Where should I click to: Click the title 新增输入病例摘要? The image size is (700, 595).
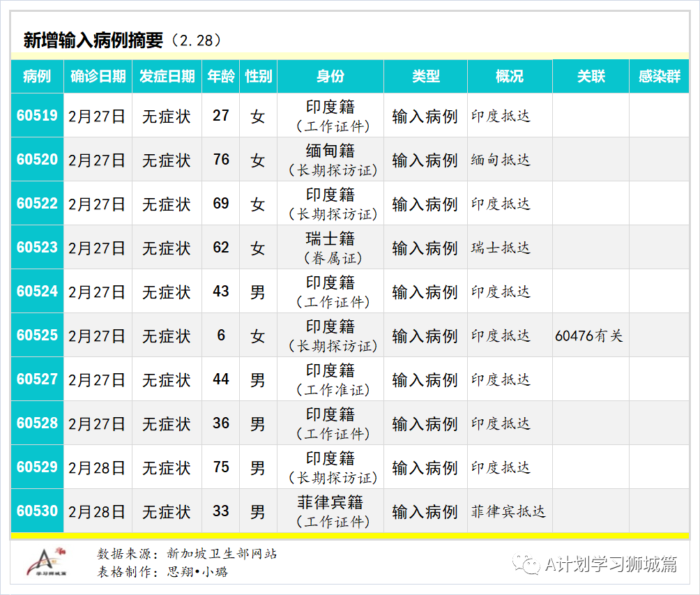(93, 40)
